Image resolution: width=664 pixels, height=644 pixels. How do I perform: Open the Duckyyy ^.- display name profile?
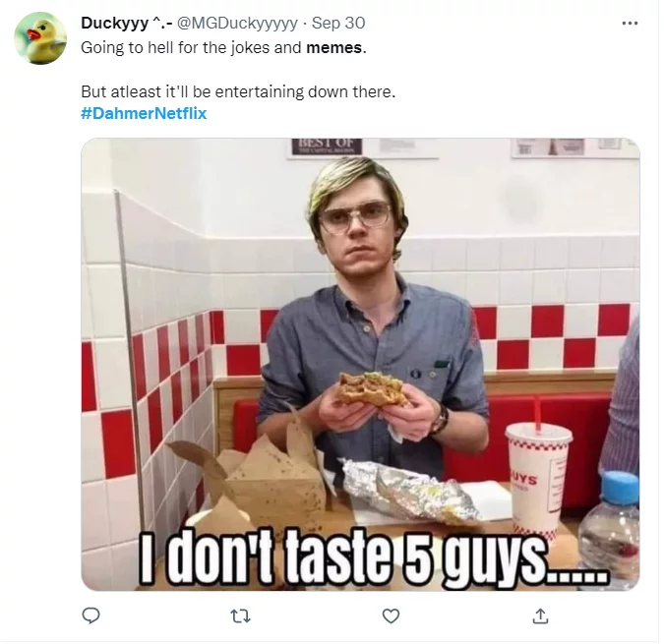click(124, 24)
